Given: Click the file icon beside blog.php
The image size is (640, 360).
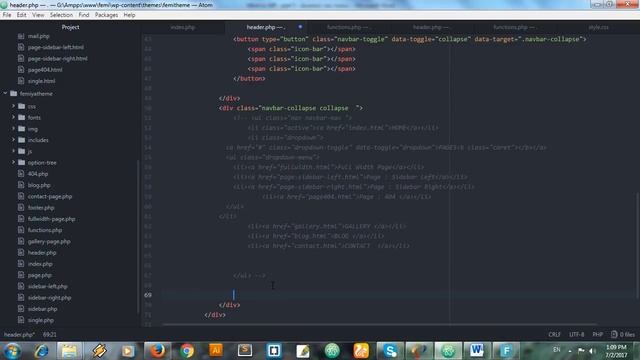Looking at the screenshot, I should (x=21, y=185).
